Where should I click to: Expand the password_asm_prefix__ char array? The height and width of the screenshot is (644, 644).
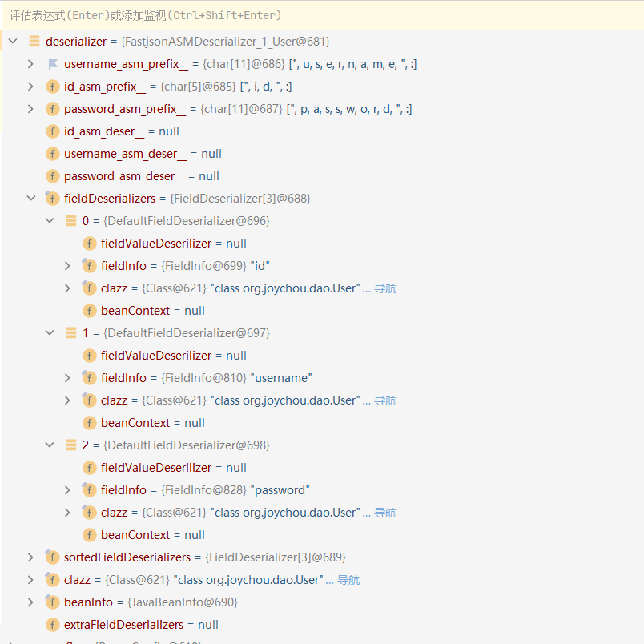30,109
